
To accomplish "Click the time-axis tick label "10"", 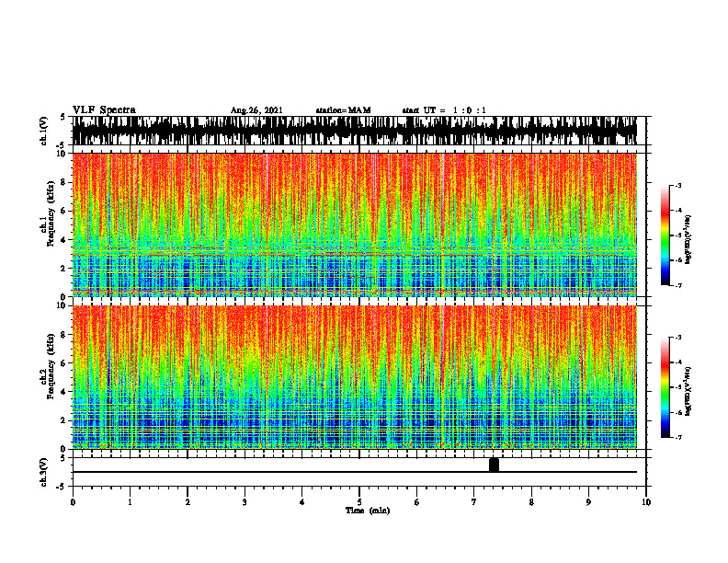I will 646,502.
